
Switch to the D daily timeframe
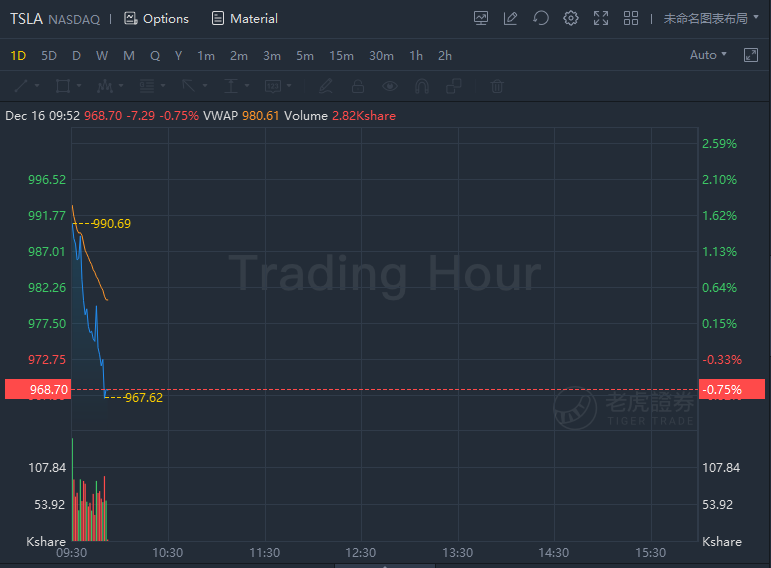[76, 56]
